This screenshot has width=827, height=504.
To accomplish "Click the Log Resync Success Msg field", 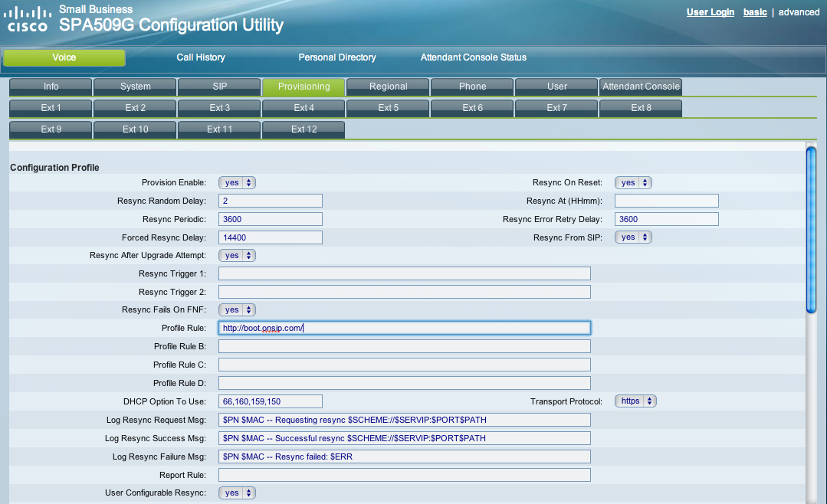I will 405,439.
